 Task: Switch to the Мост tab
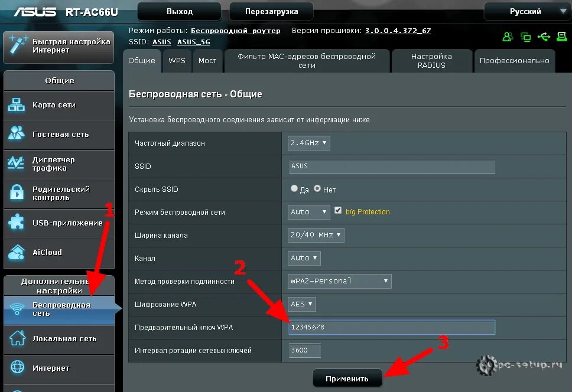coord(207,60)
